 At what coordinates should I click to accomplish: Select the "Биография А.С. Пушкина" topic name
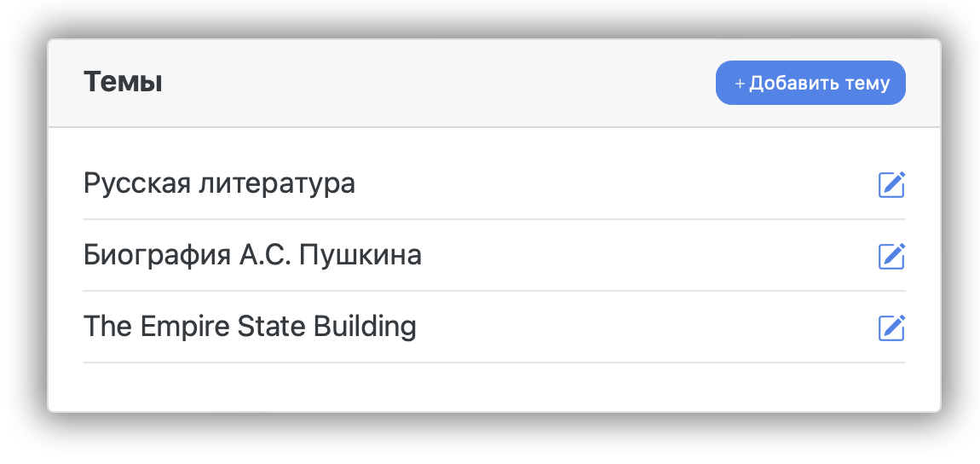(x=252, y=255)
